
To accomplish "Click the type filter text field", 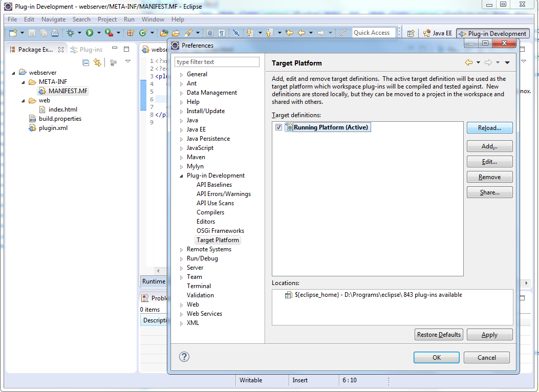I will coord(217,62).
